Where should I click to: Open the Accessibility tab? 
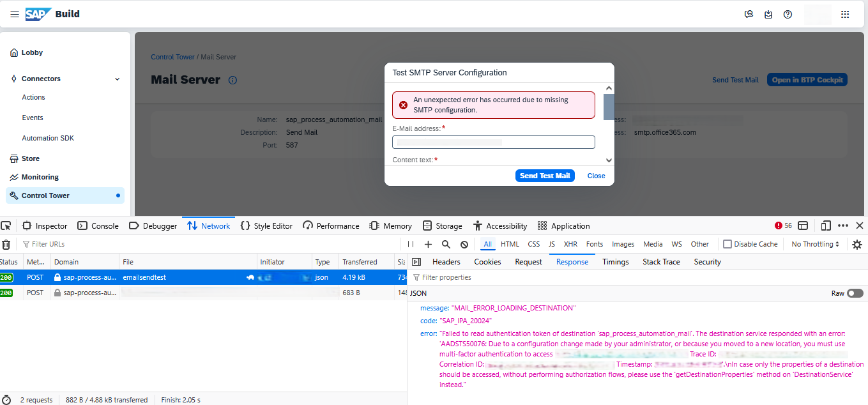pos(500,225)
